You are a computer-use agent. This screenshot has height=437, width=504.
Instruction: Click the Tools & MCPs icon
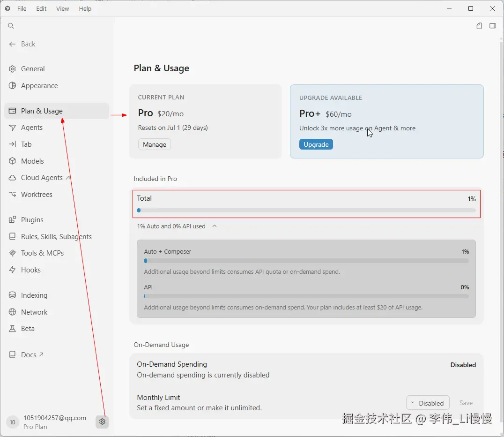[x=12, y=253]
